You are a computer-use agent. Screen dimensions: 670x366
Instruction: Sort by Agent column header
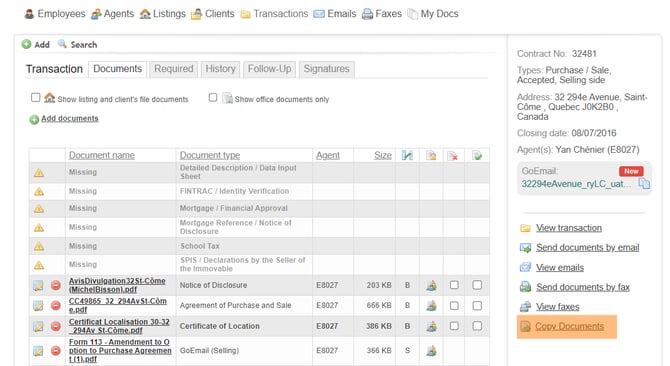click(328, 155)
